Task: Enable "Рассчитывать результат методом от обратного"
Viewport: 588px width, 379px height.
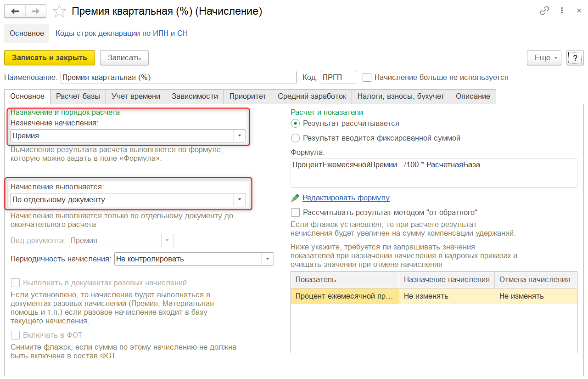Action: (295, 213)
